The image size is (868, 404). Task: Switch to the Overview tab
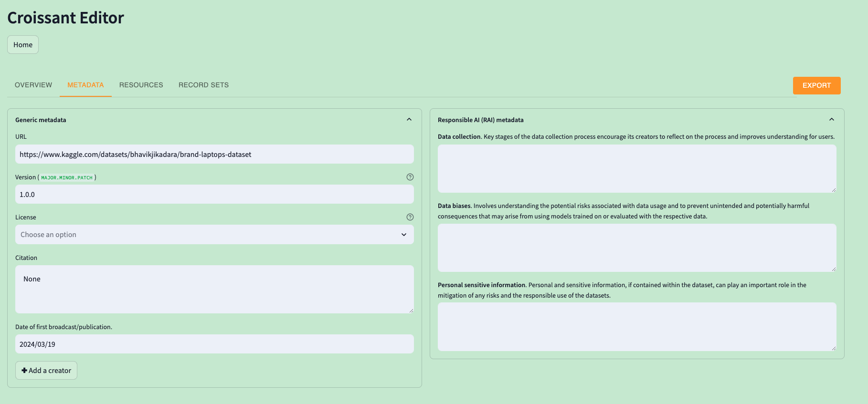(x=33, y=85)
